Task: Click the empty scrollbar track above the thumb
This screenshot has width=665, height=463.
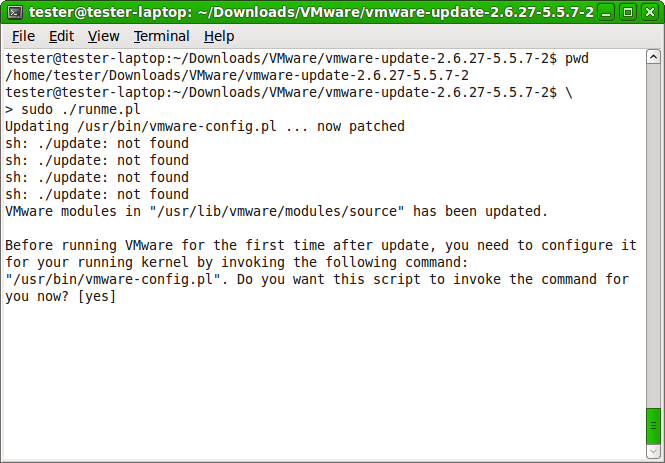Action: pos(653,230)
